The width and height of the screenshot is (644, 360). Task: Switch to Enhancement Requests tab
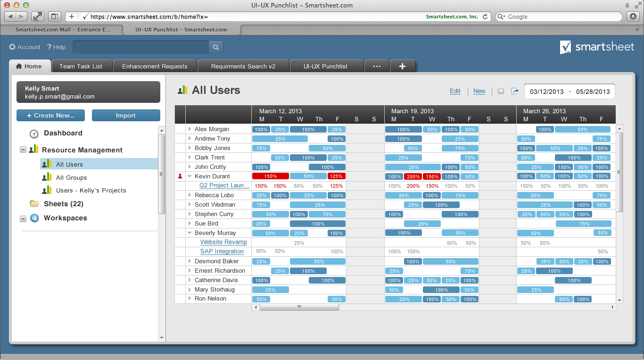pyautogui.click(x=155, y=67)
